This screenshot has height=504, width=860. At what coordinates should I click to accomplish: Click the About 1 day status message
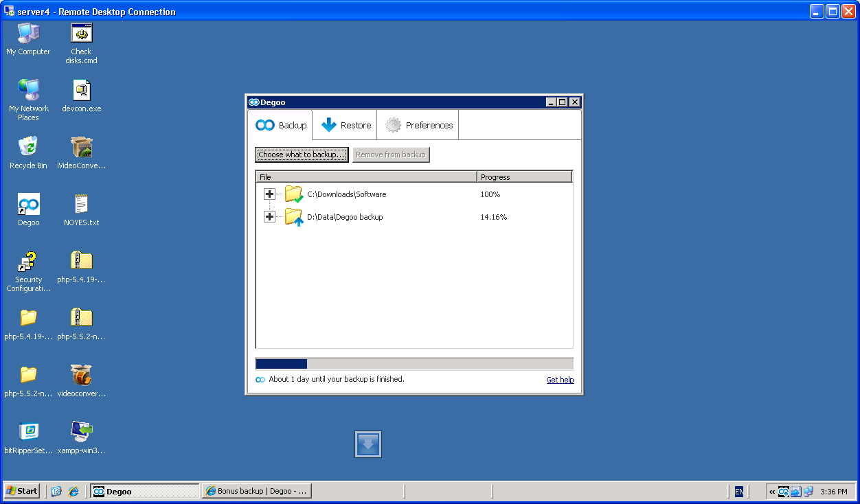click(337, 379)
